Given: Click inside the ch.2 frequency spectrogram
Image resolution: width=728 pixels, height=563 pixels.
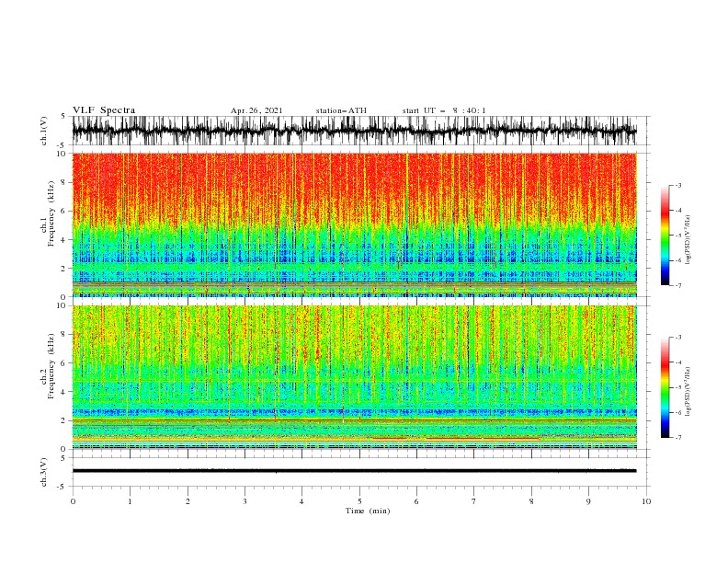Looking at the screenshot, I should coord(354,377).
